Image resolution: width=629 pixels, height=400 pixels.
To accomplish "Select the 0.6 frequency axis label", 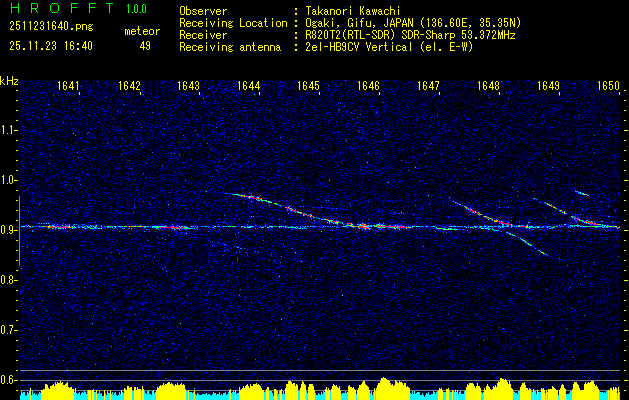I will pos(9,379).
